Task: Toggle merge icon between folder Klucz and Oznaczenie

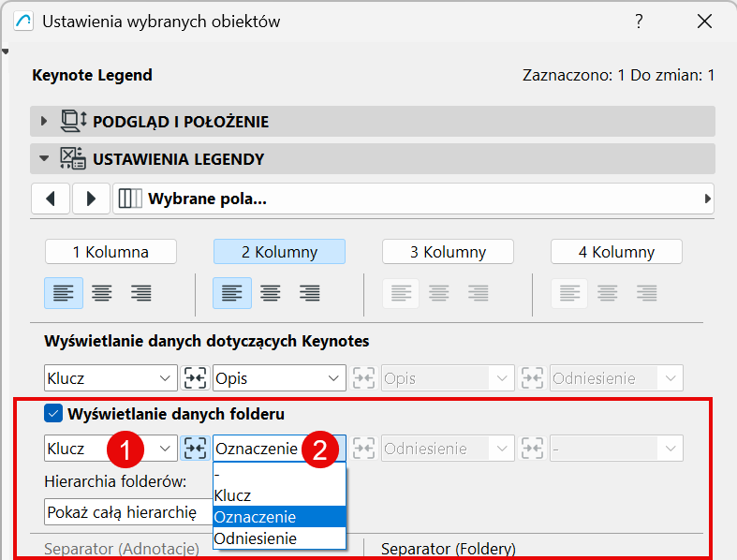Action: click(195, 449)
